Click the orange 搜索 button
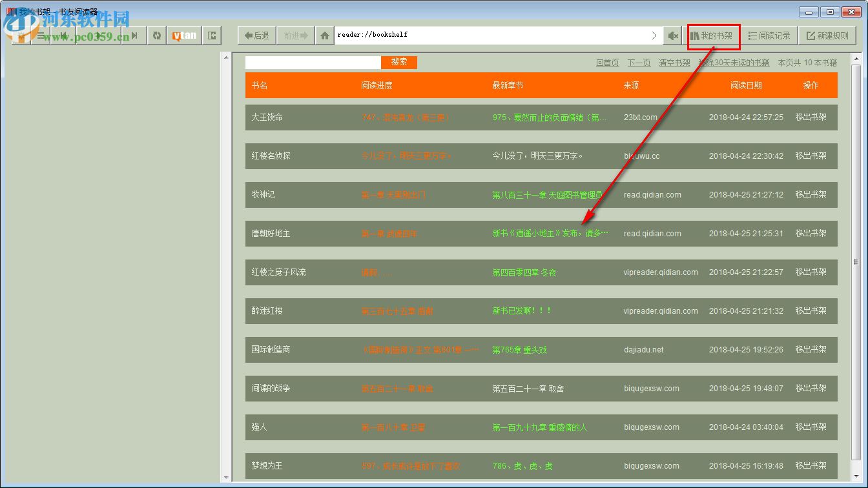 click(x=399, y=62)
